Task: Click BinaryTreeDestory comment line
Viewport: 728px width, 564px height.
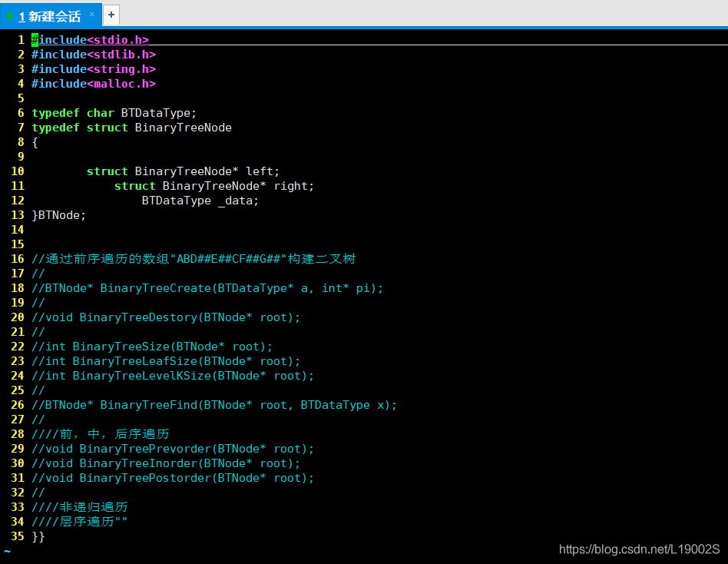Action: (x=166, y=317)
